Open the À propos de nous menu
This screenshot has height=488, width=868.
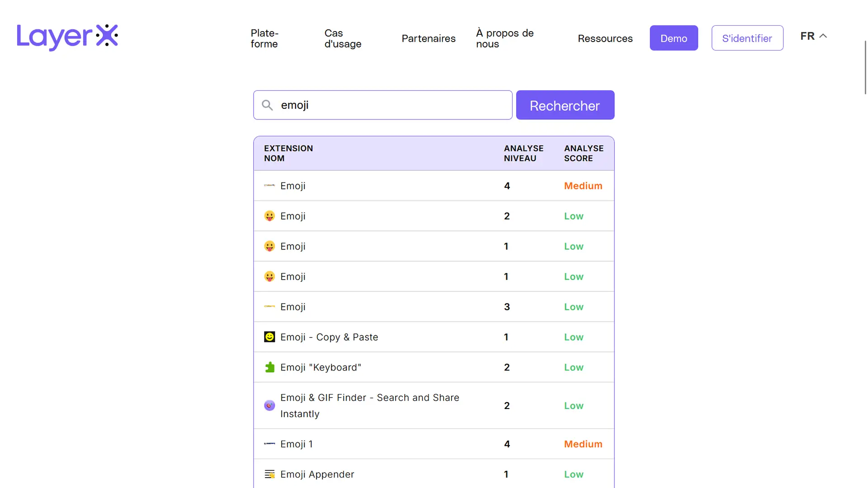(505, 38)
